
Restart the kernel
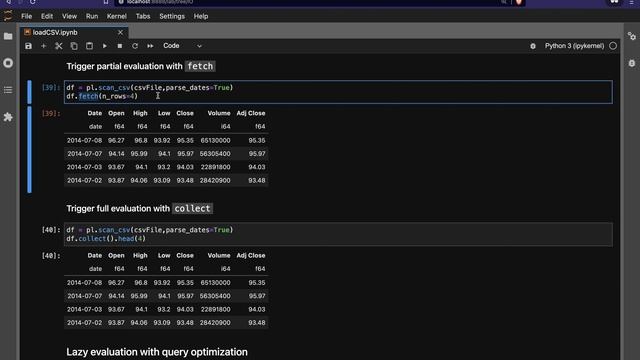click(135, 46)
